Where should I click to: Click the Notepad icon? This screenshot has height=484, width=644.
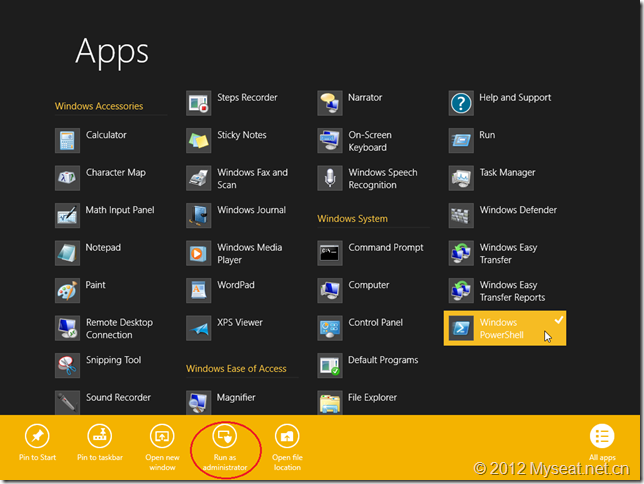(67, 253)
